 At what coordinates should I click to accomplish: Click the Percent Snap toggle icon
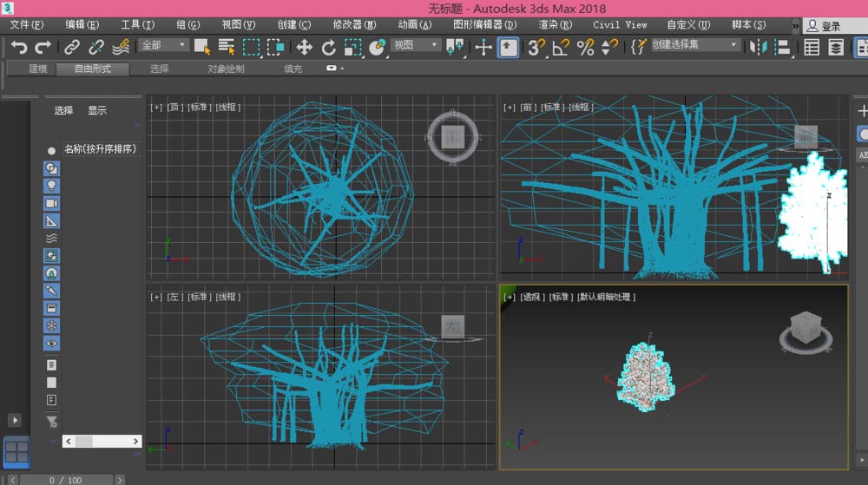click(586, 47)
